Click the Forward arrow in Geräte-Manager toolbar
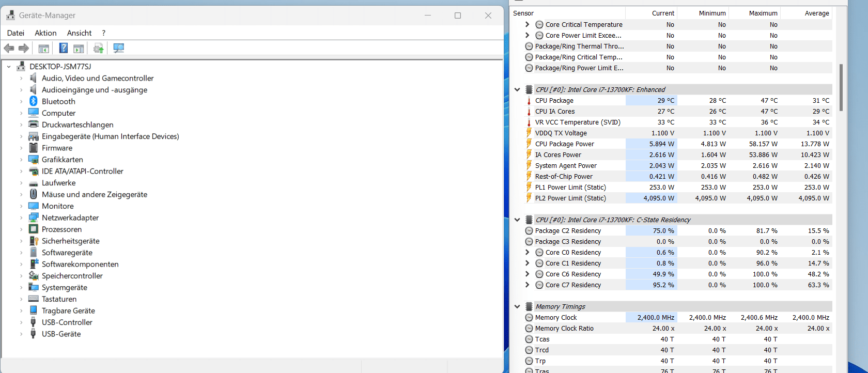 [x=24, y=48]
